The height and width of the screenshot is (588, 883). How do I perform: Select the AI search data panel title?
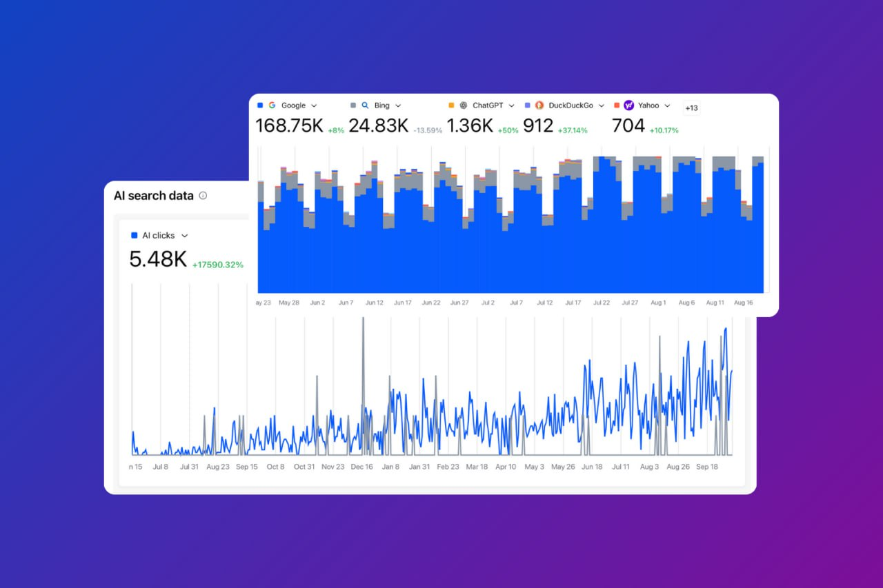153,195
